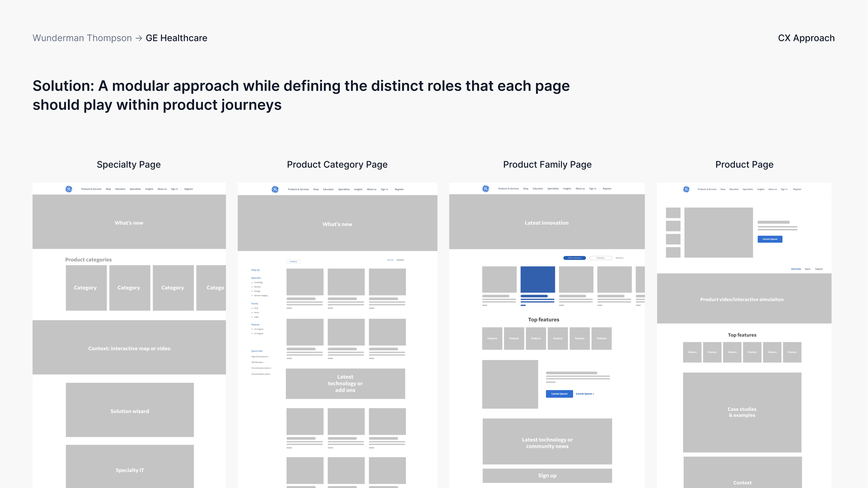Click 'Wunderman Thompson' breadcrumb text
The width and height of the screenshot is (868, 488).
pos(82,38)
